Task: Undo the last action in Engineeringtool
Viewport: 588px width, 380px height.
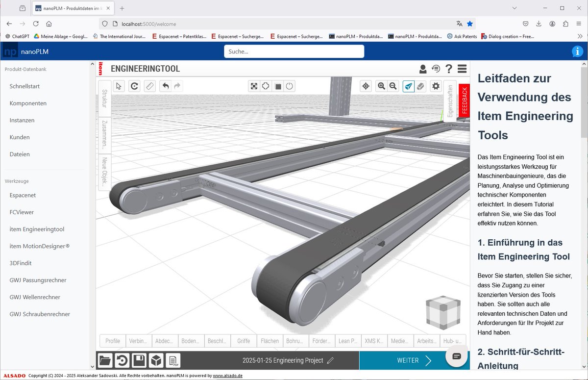Action: tap(166, 86)
